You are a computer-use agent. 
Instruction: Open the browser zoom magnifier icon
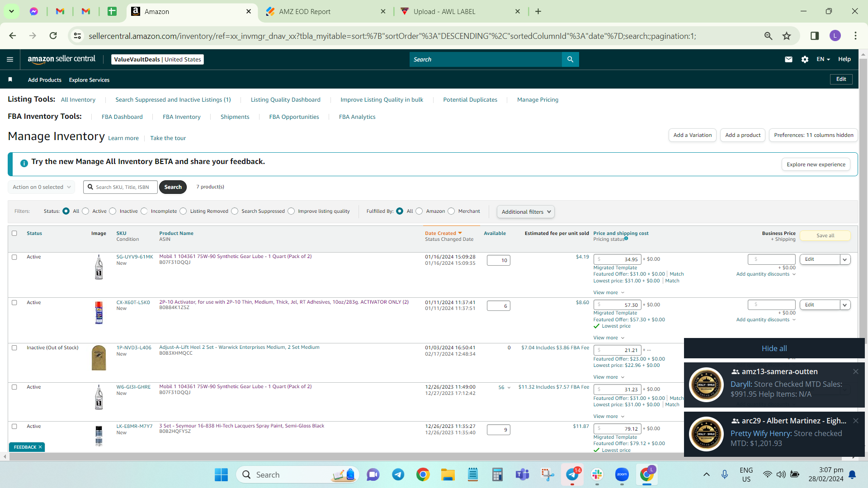pyautogui.click(x=768, y=36)
